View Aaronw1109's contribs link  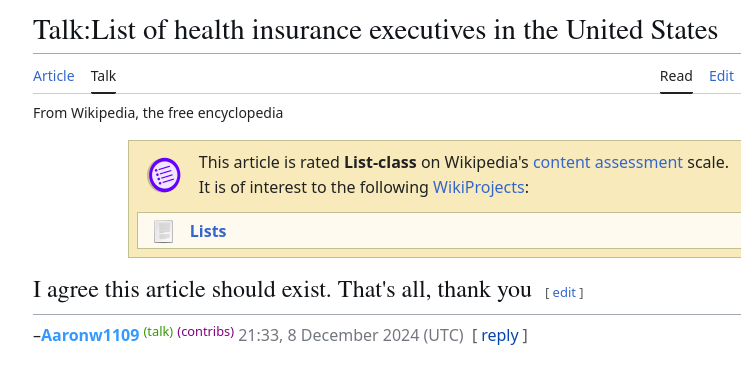coord(206,332)
